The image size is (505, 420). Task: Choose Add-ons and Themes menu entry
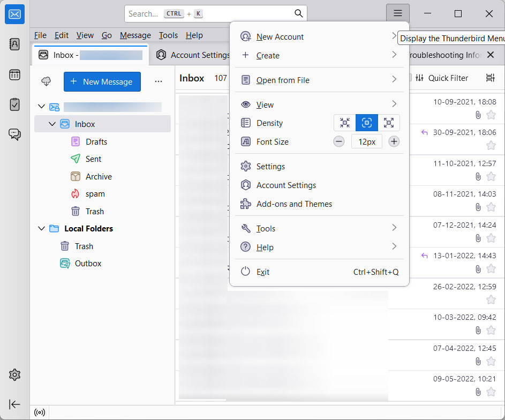click(294, 204)
